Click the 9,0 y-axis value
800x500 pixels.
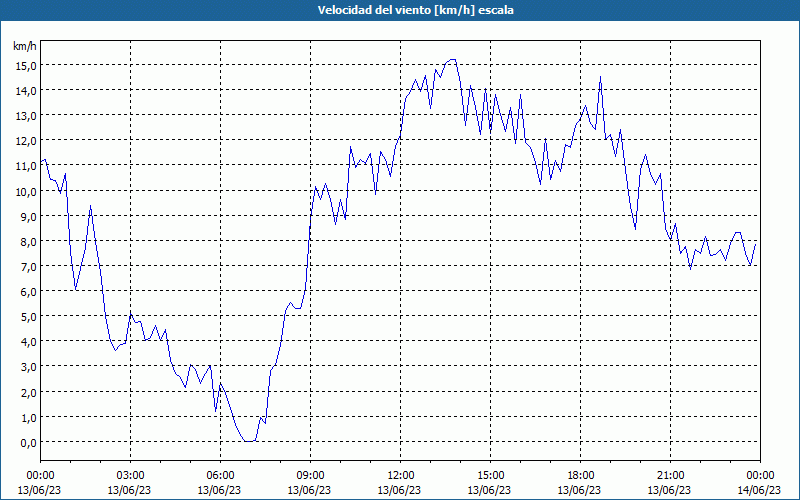31,216
